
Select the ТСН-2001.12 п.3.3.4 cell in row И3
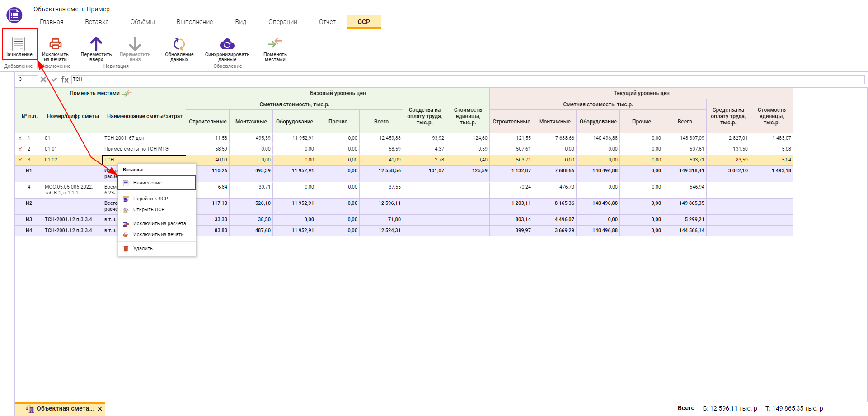click(72, 219)
